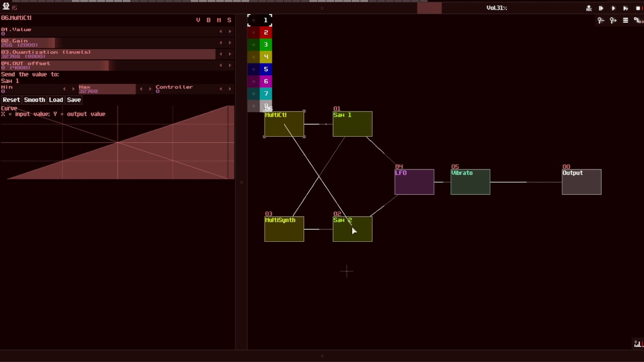This screenshot has width=644, height=362.
Task: Increase 03.Quantization with right arrow
Action: coord(230,54)
